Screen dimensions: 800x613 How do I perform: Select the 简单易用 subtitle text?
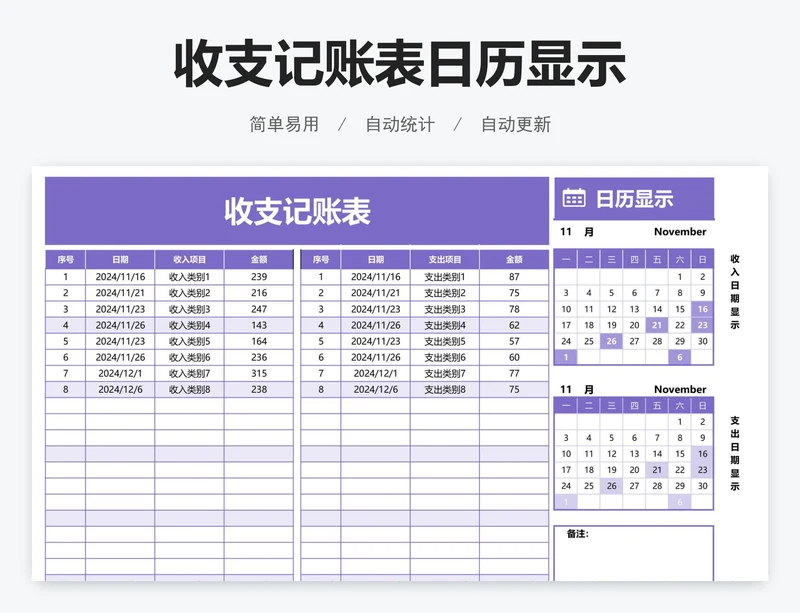pos(284,124)
